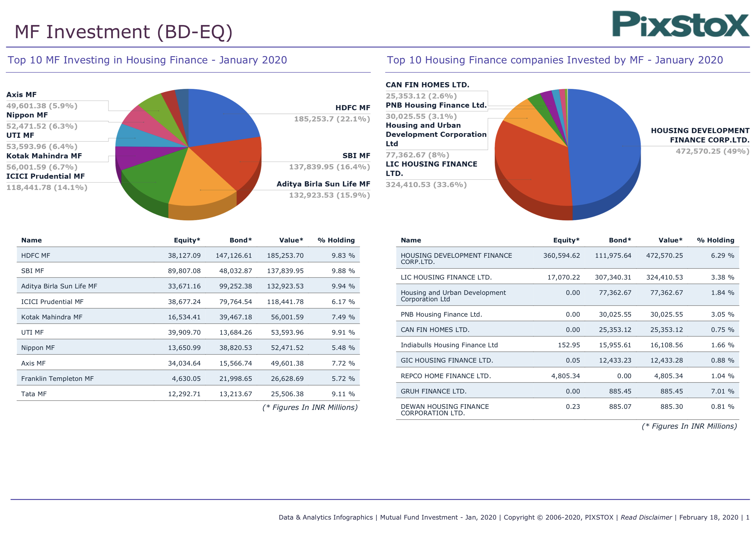This screenshot has height=533, width=756.
Task: Click 'Data & Analytics Infographics' footer text
Action: 326,517
